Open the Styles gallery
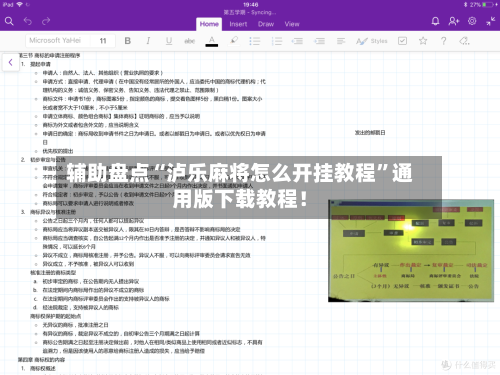The width and height of the screenshot is (500, 375). [x=372, y=41]
